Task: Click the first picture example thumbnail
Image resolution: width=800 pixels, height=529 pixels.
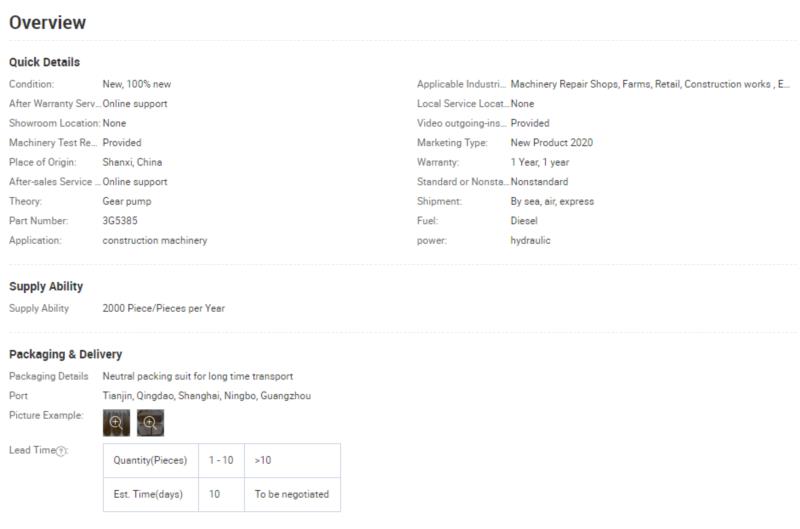Action: pyautogui.click(x=116, y=422)
